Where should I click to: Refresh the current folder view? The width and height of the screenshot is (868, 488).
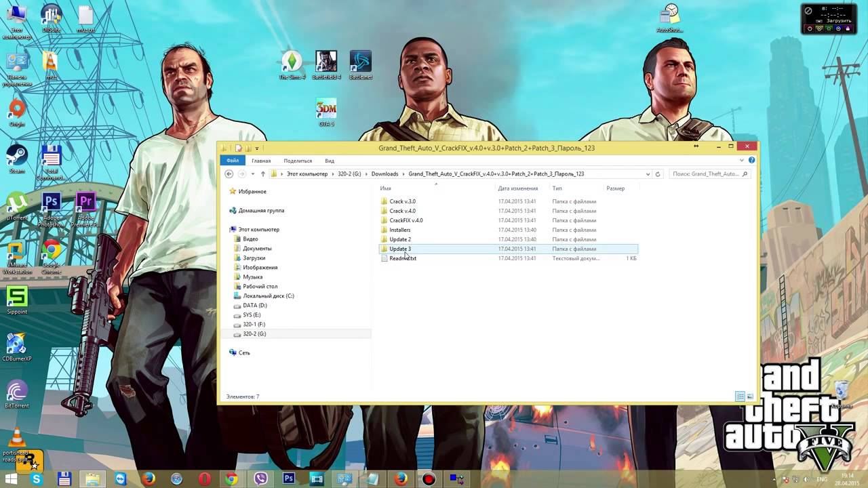pos(658,174)
